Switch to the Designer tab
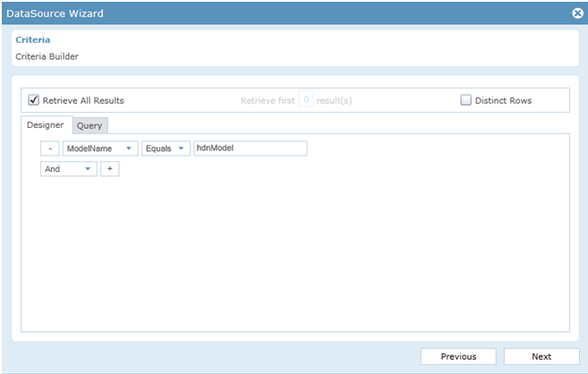The image size is (588, 374). [x=46, y=124]
